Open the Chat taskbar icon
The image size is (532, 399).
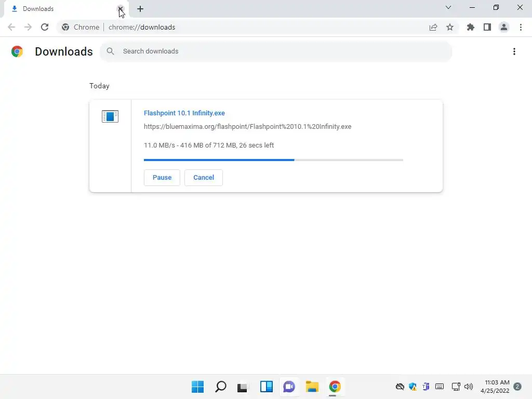click(289, 387)
